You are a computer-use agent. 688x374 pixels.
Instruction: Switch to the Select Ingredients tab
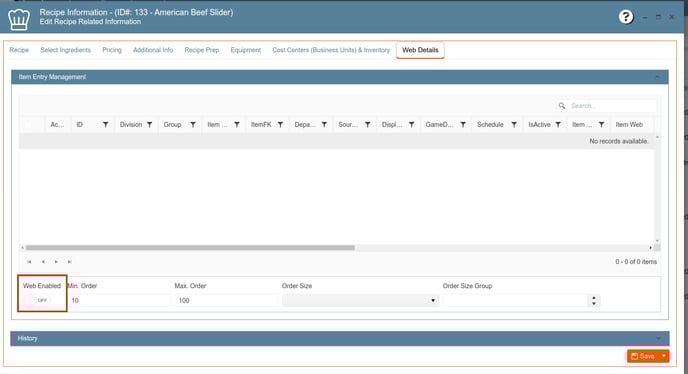point(65,50)
